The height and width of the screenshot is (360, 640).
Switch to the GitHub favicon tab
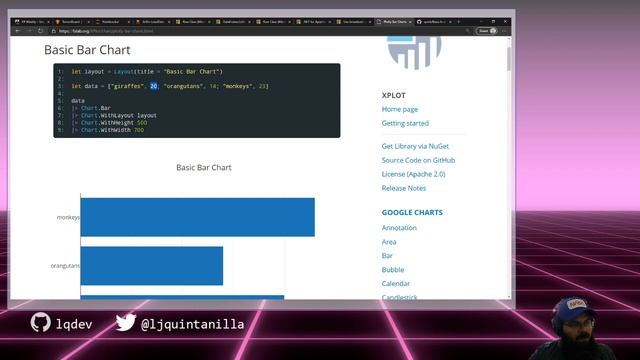coord(433,22)
